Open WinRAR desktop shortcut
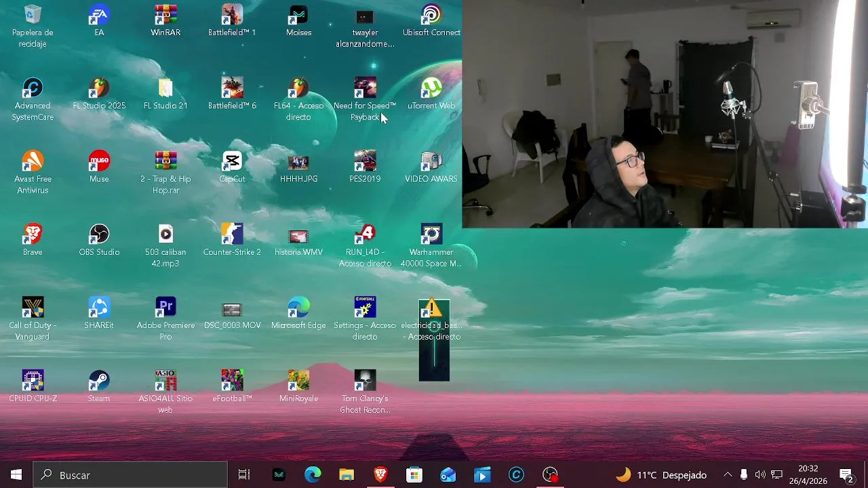The height and width of the screenshot is (488, 868). pos(165,20)
